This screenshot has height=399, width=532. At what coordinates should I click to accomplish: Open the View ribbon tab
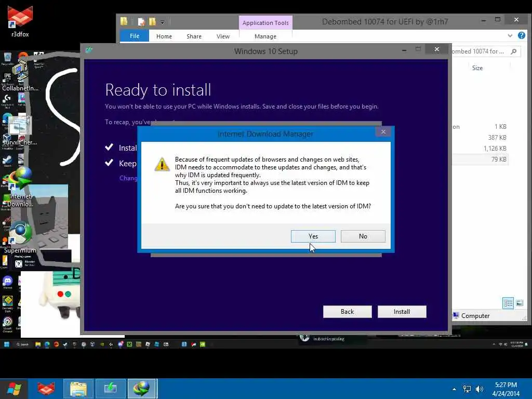tap(223, 36)
